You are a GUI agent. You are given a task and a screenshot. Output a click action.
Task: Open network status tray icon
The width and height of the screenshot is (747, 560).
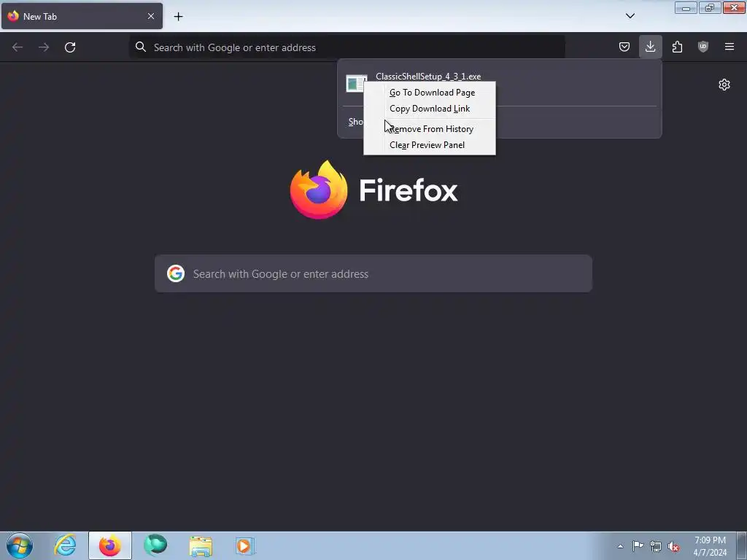click(656, 546)
